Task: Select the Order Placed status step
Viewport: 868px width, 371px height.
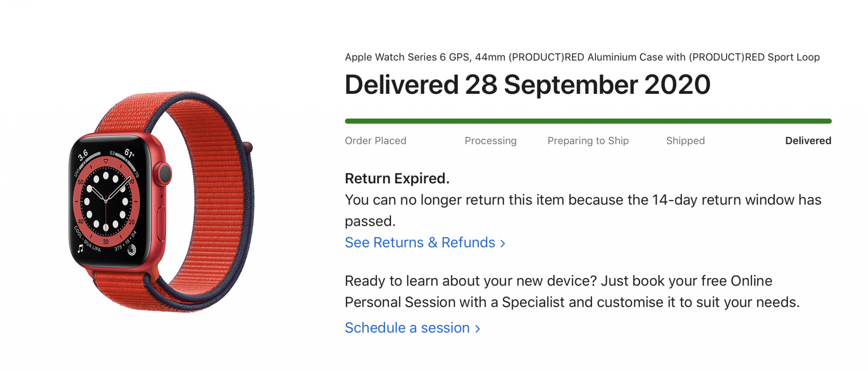Action: pyautogui.click(x=375, y=141)
